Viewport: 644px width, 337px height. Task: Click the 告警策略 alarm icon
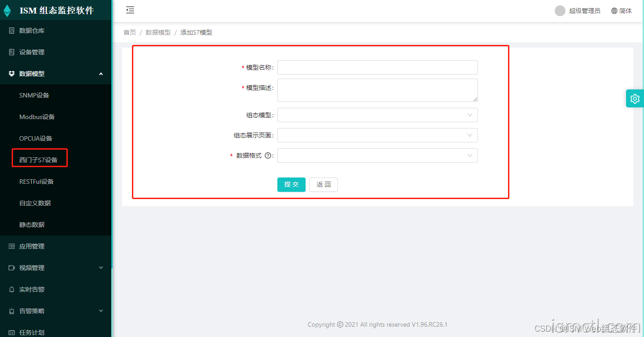(12, 311)
